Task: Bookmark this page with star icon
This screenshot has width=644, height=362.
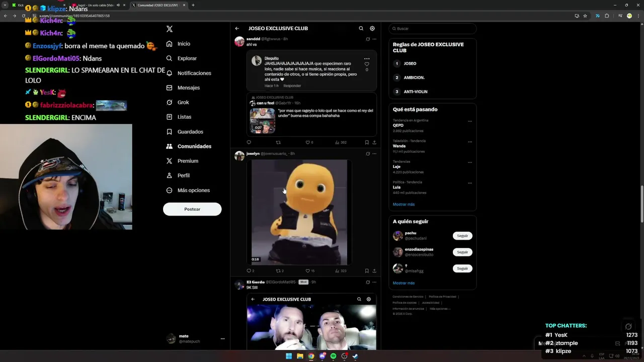Action: point(585,16)
